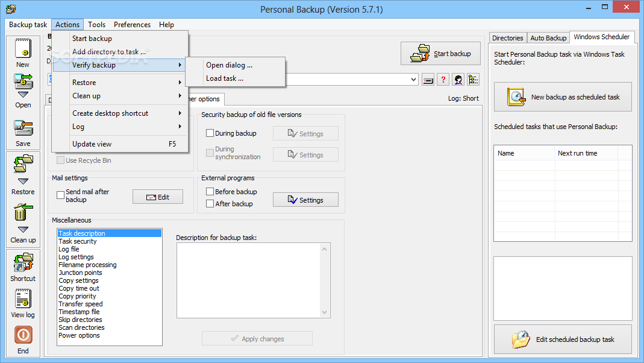Click New backup as scheduled task button
Viewport: 644px width, 363px height.
(x=563, y=97)
